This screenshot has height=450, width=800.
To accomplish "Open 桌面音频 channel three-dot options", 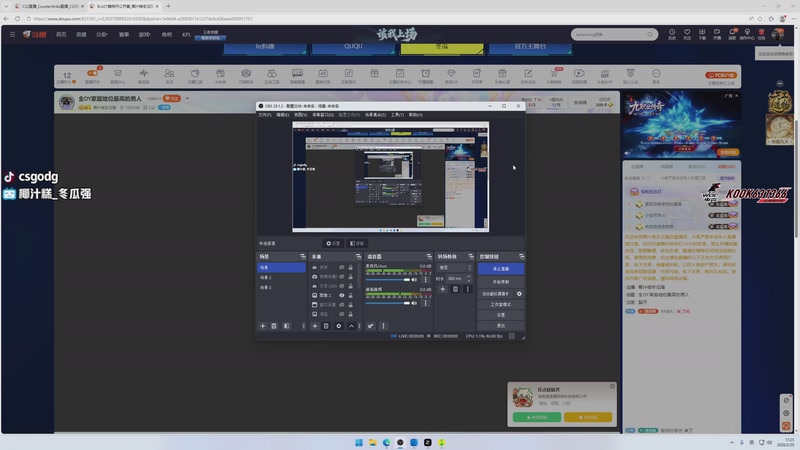I will (x=426, y=303).
